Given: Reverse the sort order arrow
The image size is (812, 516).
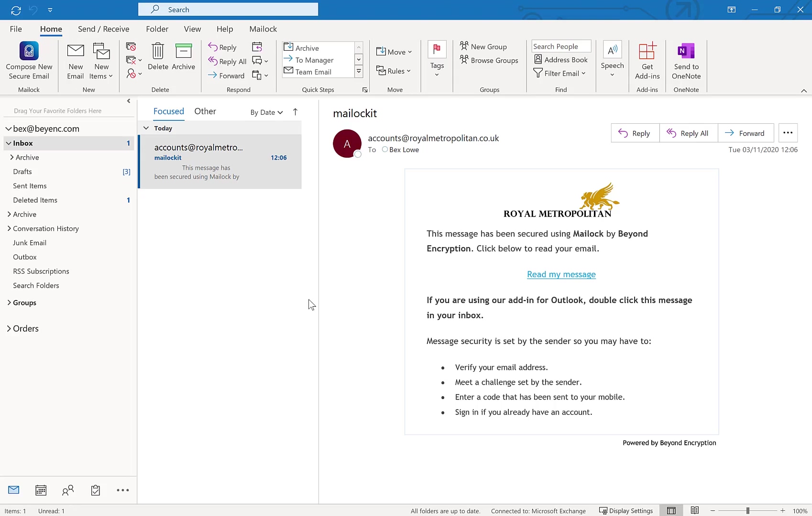Looking at the screenshot, I should point(295,112).
